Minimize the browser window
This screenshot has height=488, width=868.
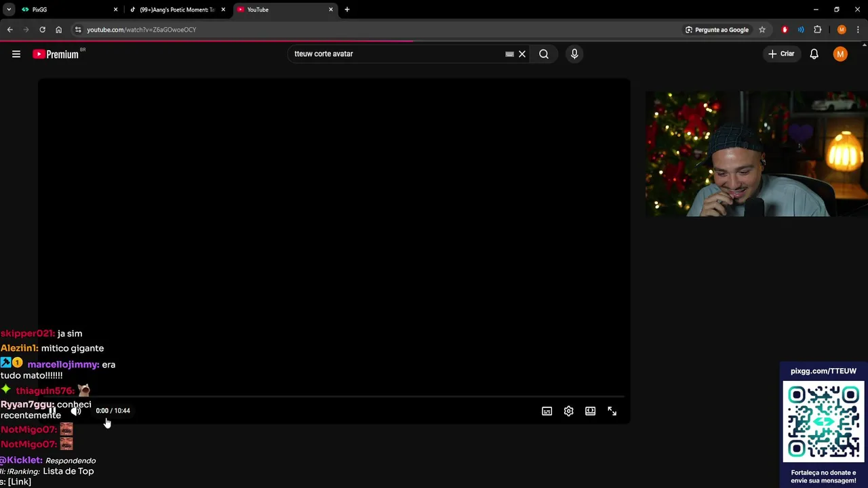(x=816, y=9)
